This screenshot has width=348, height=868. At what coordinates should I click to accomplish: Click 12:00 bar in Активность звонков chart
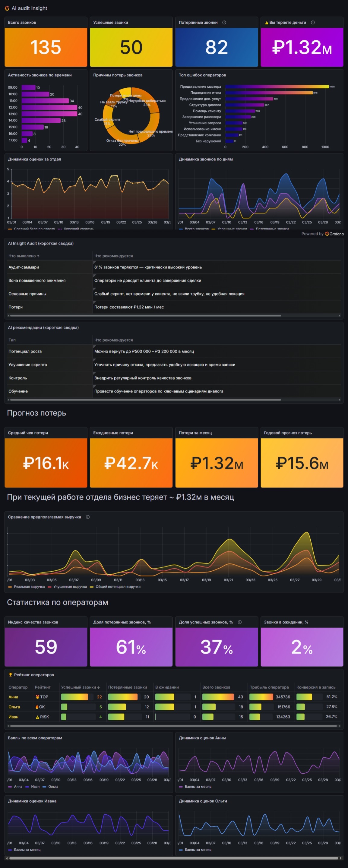(x=49, y=108)
